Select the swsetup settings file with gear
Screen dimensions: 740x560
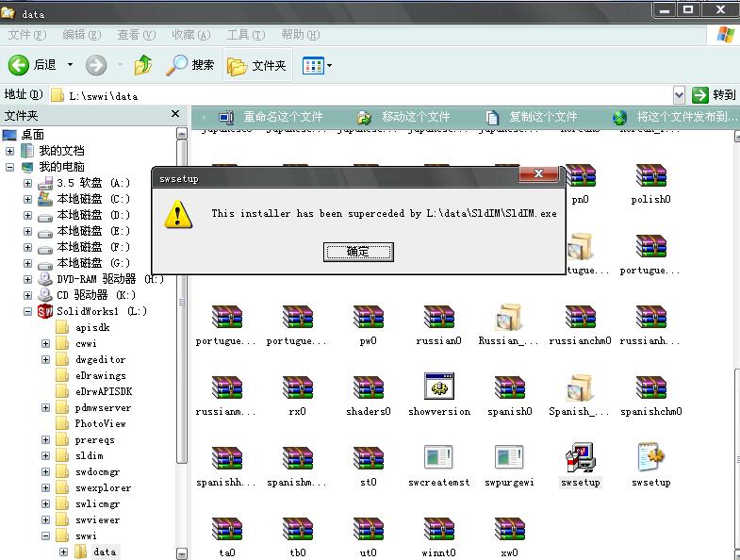(650, 457)
